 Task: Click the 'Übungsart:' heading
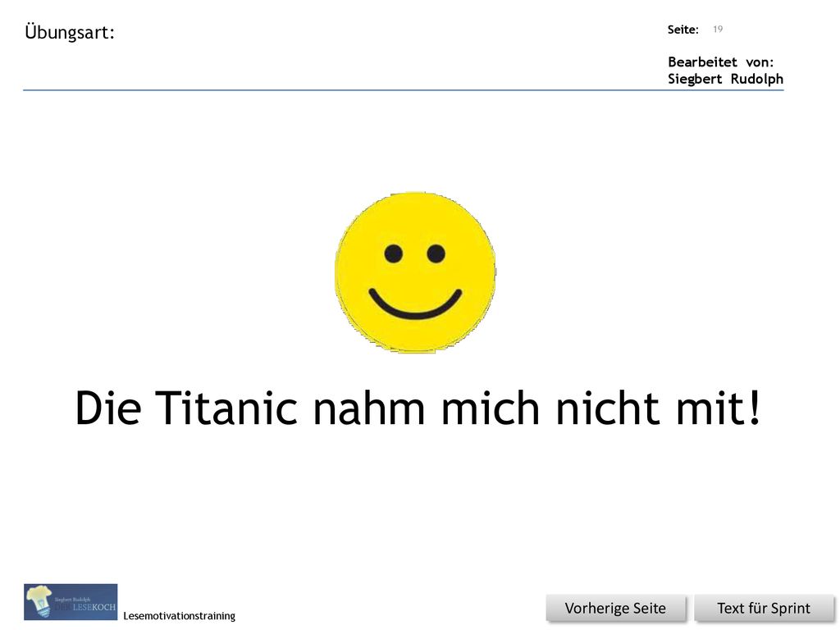(70, 33)
